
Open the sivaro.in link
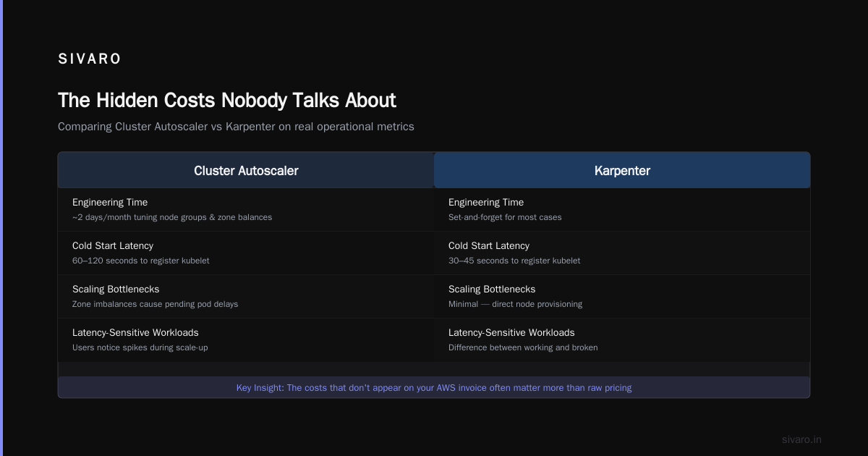[802, 440]
